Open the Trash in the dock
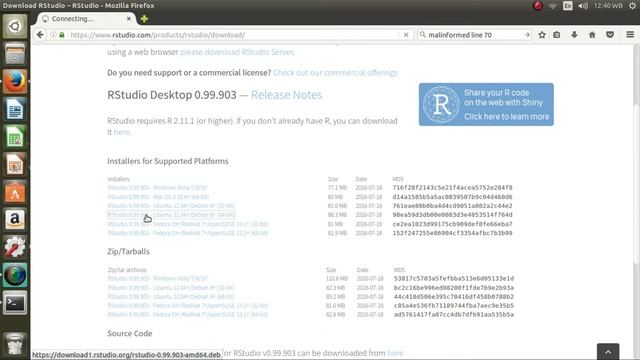The image size is (640, 360). [x=15, y=345]
